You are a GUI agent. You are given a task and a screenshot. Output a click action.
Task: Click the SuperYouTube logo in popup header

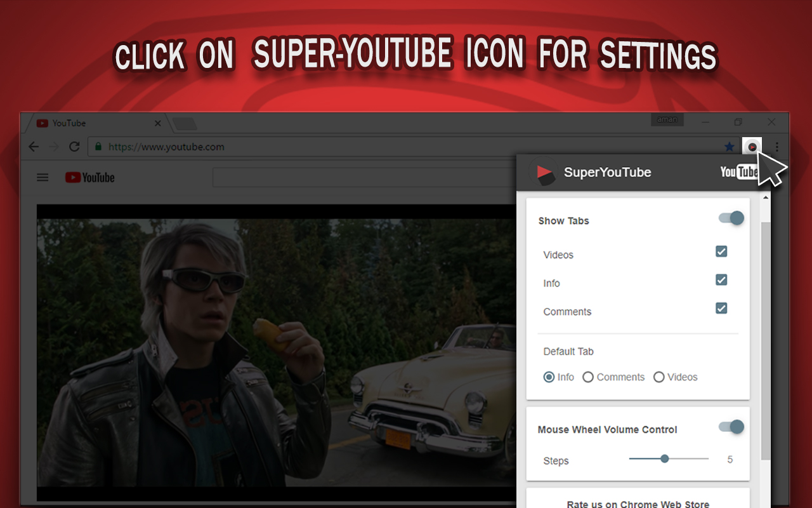[x=543, y=172]
